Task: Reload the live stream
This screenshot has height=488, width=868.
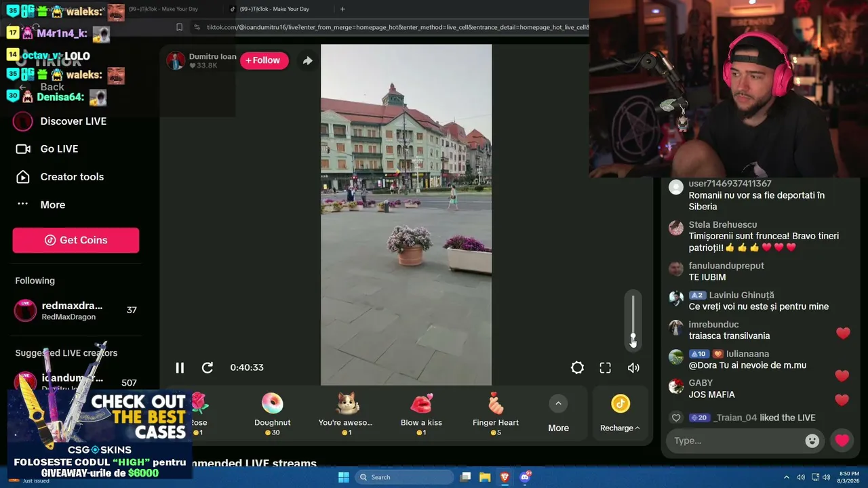Action: pyautogui.click(x=208, y=367)
